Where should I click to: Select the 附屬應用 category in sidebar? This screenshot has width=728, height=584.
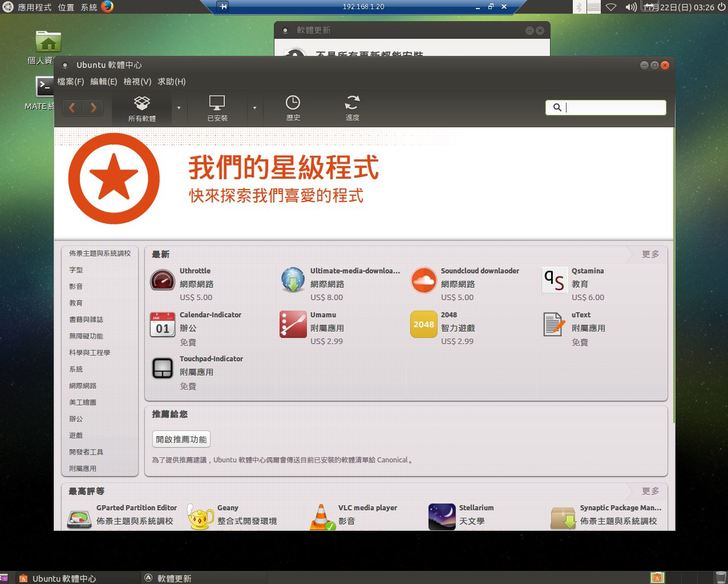(83, 468)
